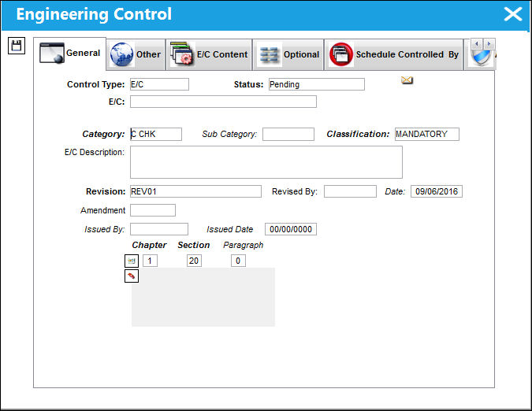
Task: Click the empty Amendment field
Action: [153, 210]
